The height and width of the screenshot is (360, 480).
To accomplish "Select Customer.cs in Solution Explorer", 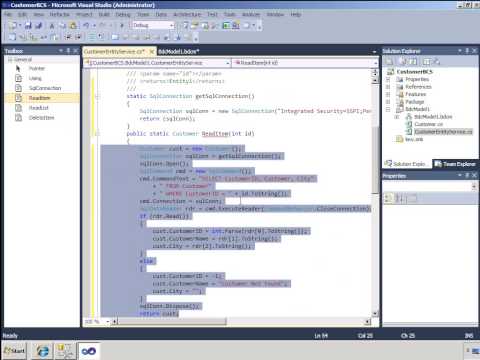I will coord(428,124).
